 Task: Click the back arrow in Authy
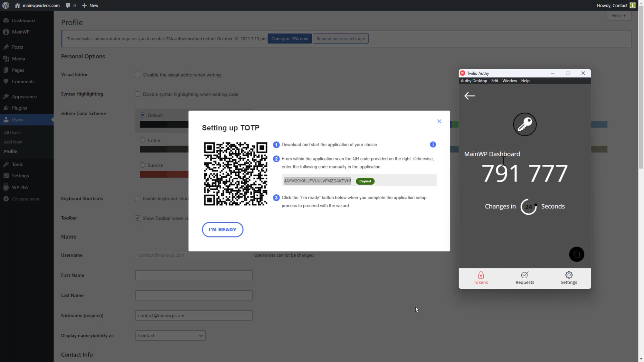click(x=469, y=96)
